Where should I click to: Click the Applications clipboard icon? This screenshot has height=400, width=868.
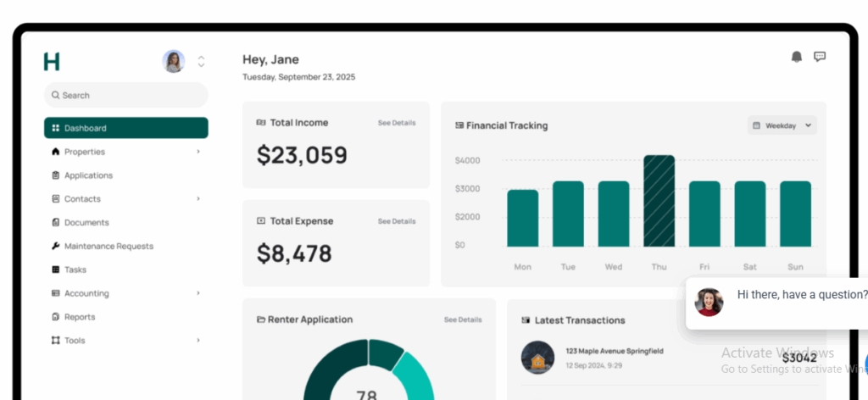pyautogui.click(x=55, y=175)
